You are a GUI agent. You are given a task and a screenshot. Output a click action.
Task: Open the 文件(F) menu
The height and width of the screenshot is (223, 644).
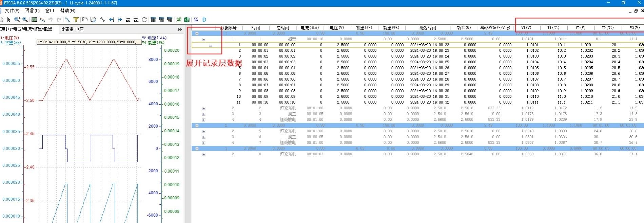pyautogui.click(x=12, y=10)
